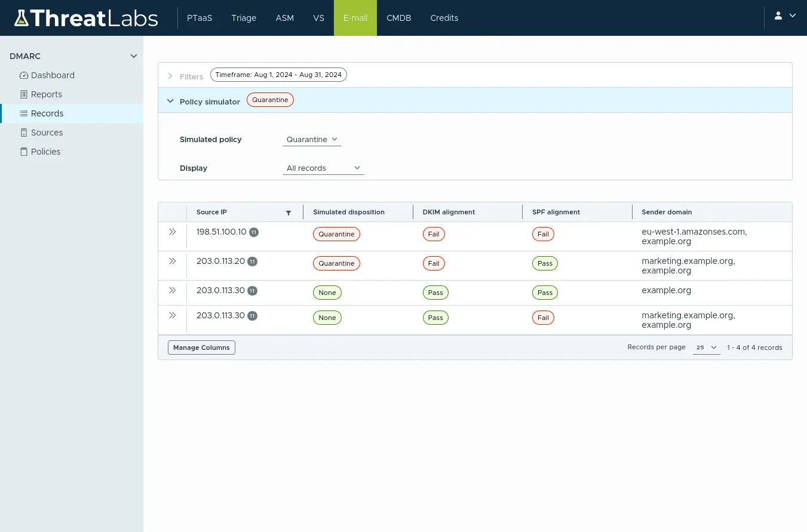This screenshot has height=532, width=807.
Task: Click count badge in 203.0.113.30 DKIM Pass SPF Pass row
Action: click(253, 291)
